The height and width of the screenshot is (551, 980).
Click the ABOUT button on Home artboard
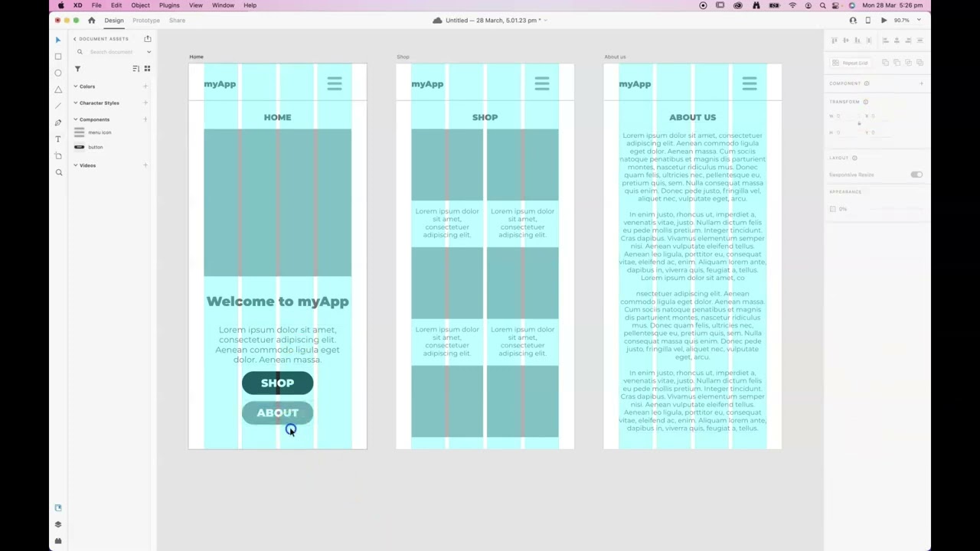(277, 413)
